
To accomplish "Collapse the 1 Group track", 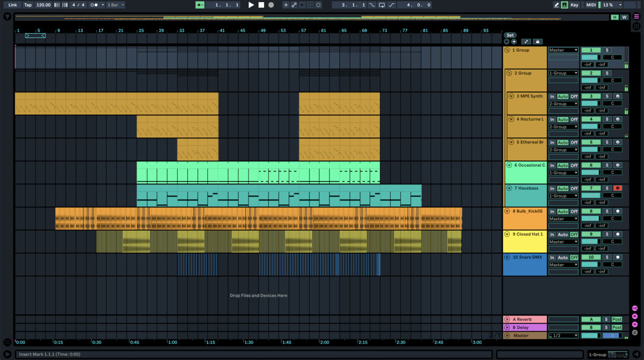I will 507,50.
